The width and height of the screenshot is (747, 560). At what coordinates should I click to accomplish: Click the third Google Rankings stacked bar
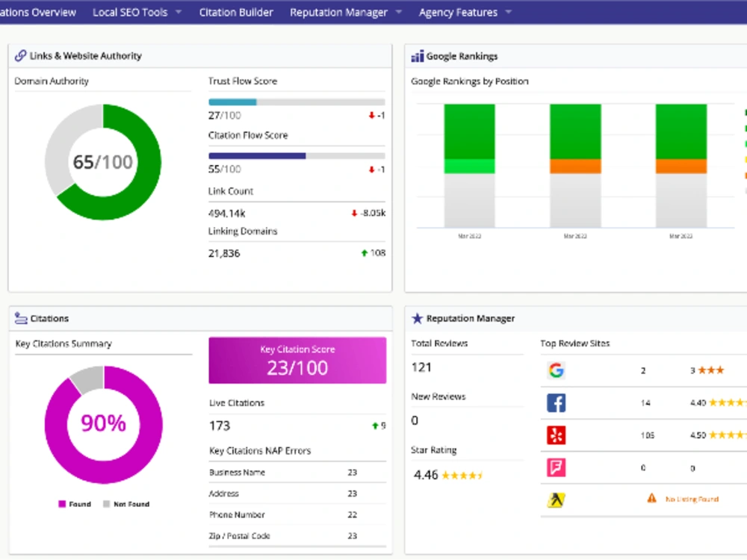[681, 165]
